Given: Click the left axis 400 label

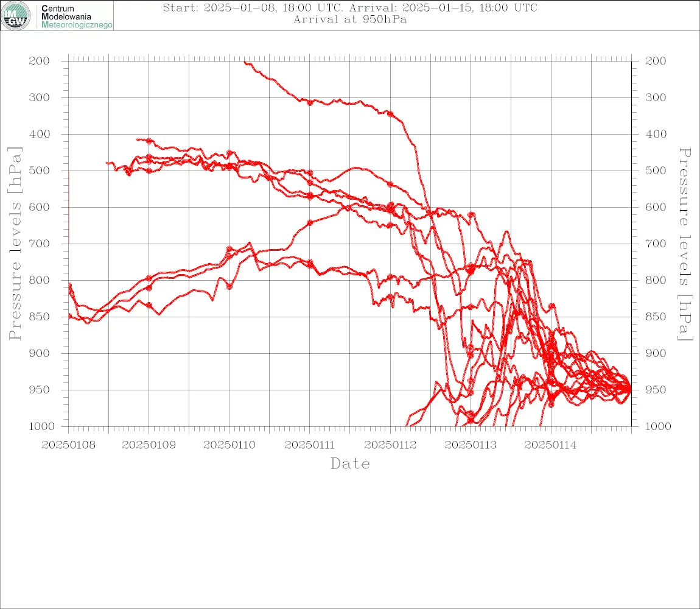Looking at the screenshot, I should coord(40,134).
